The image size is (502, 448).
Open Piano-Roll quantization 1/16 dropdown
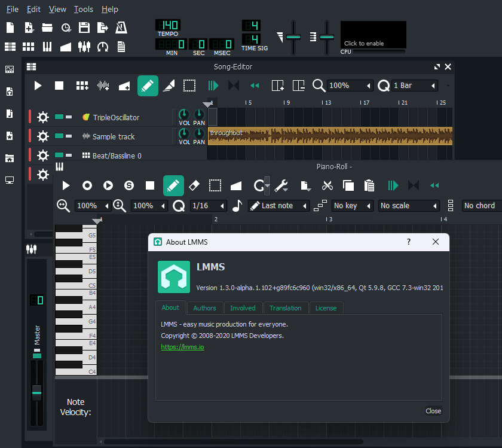209,205
